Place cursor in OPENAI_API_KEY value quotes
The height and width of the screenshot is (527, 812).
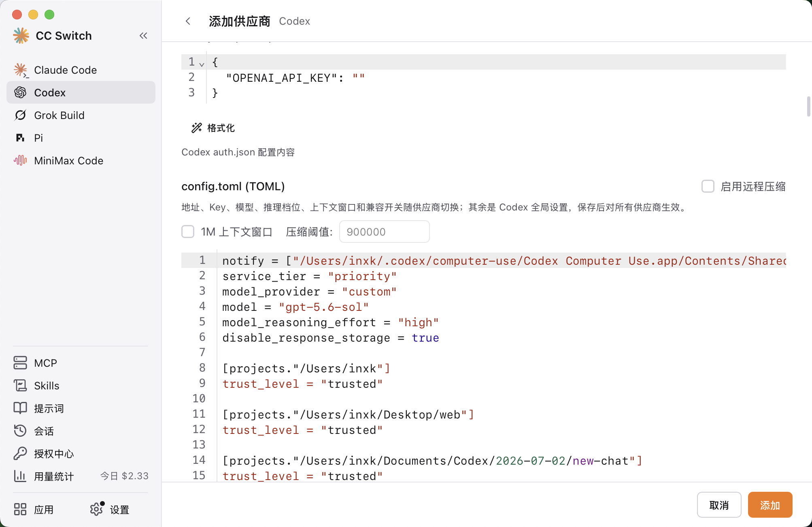359,78
